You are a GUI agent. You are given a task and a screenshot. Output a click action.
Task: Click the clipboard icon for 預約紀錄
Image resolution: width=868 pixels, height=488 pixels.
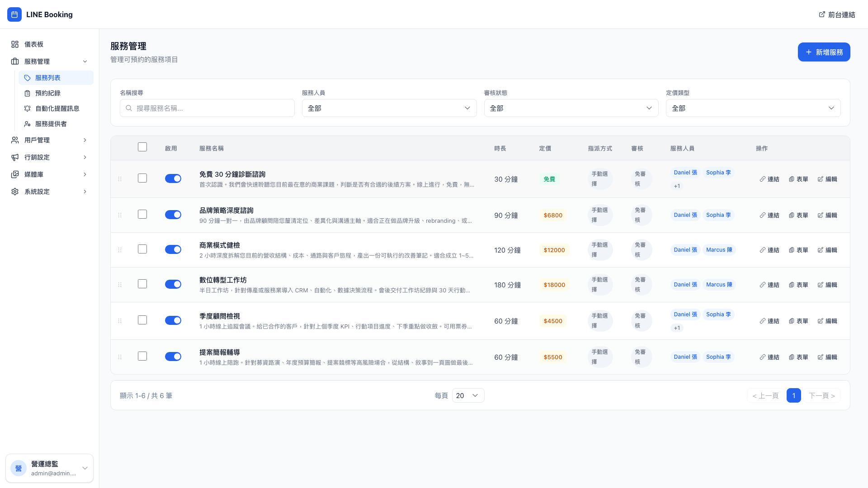tap(28, 93)
